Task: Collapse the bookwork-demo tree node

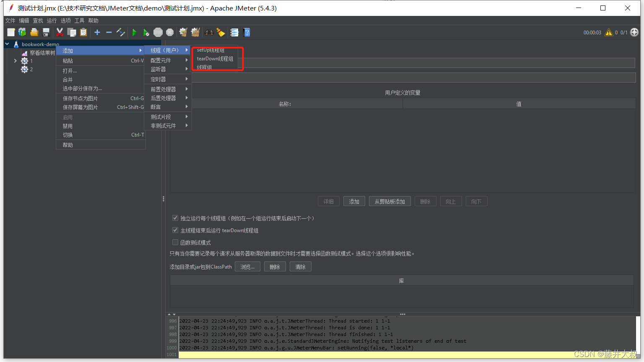Action: pyautogui.click(x=7, y=44)
